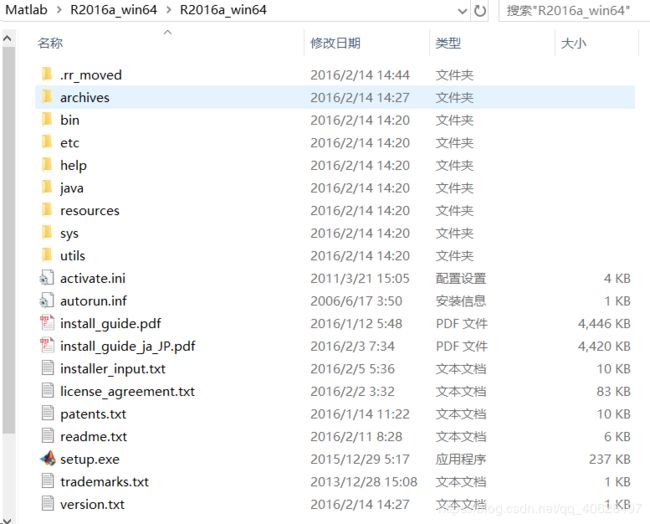Screen dimensions: 650x524
Task: Click the install_guide_ja_JP.pdf PDF icon
Action: point(47,346)
